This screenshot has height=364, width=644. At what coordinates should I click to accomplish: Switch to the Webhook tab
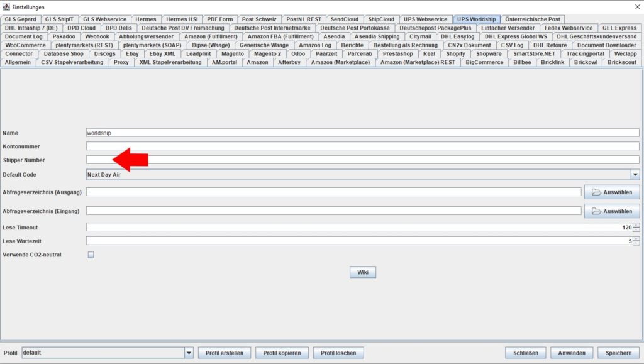pos(97,36)
